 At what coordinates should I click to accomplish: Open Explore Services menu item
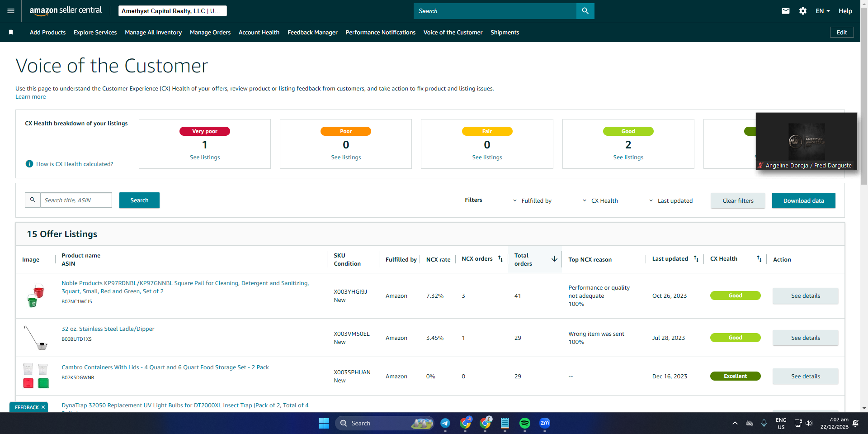click(95, 32)
